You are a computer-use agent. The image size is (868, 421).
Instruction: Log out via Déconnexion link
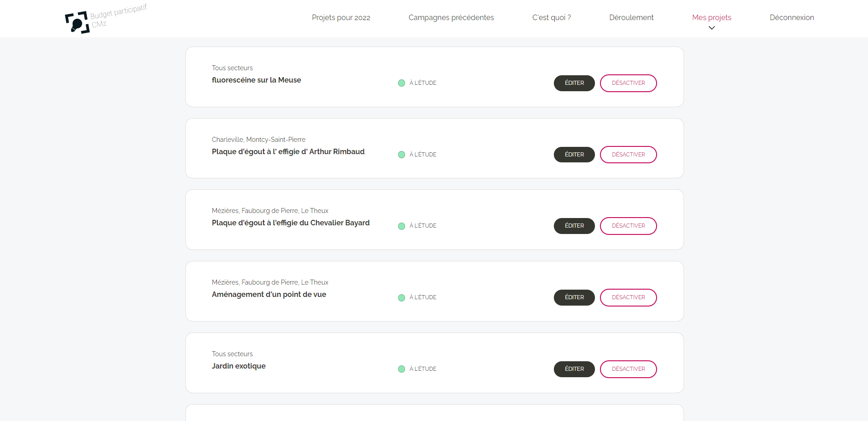click(x=791, y=17)
